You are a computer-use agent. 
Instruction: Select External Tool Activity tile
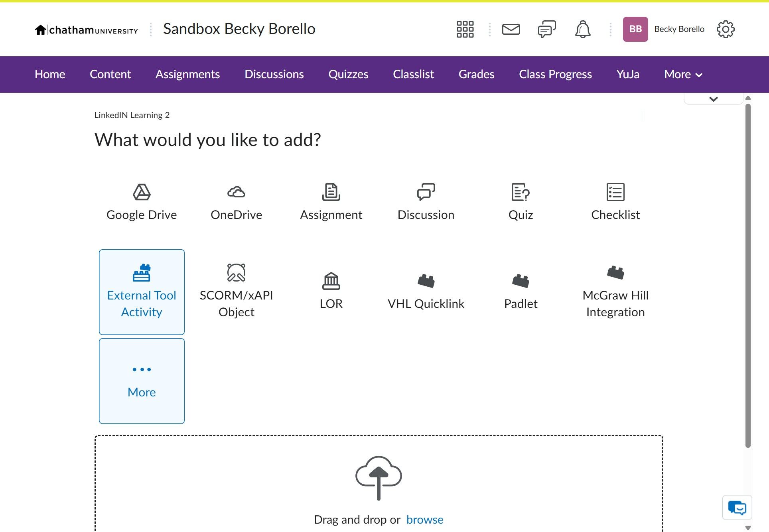(142, 292)
